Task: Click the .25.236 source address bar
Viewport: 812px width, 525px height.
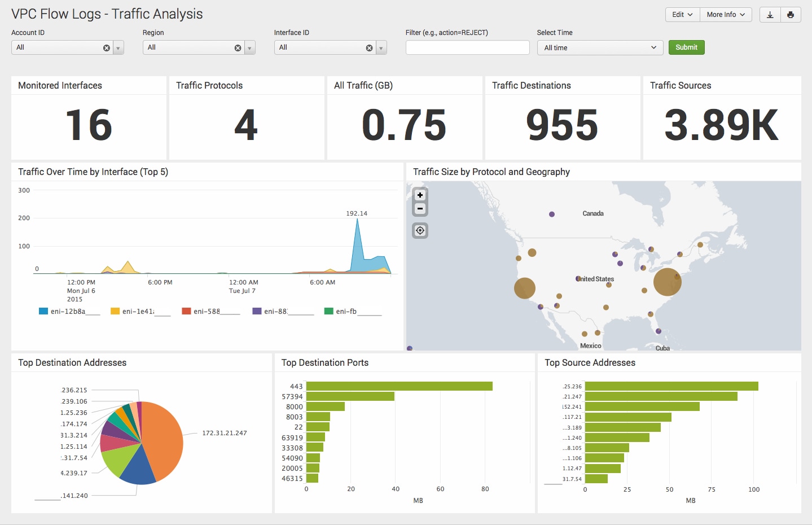Action: pos(671,386)
